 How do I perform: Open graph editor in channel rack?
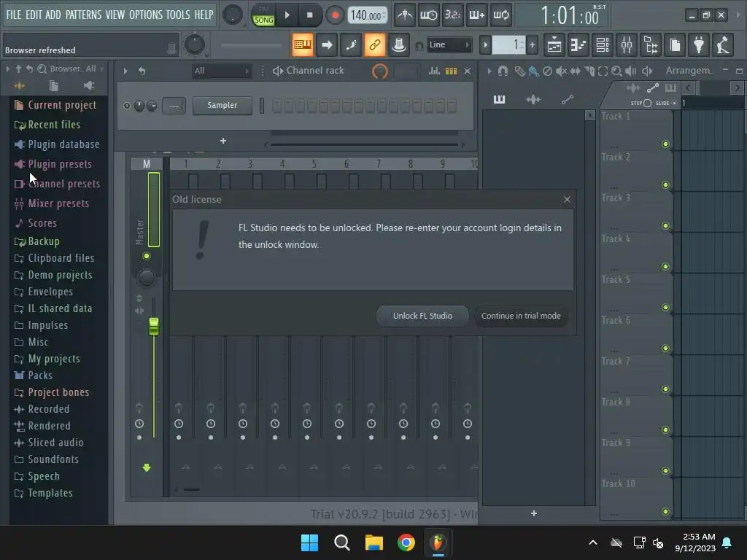[x=434, y=71]
